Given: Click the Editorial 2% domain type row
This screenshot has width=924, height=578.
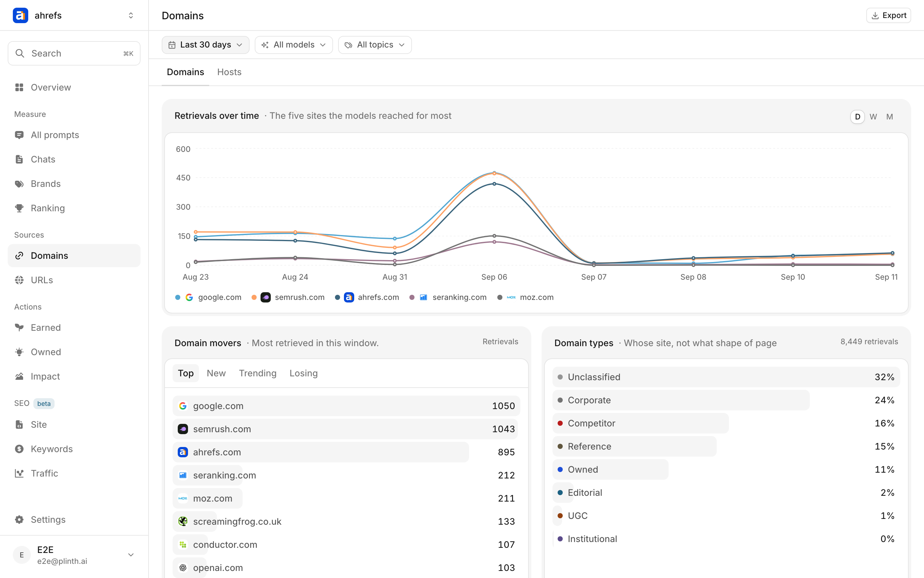Looking at the screenshot, I should point(726,493).
